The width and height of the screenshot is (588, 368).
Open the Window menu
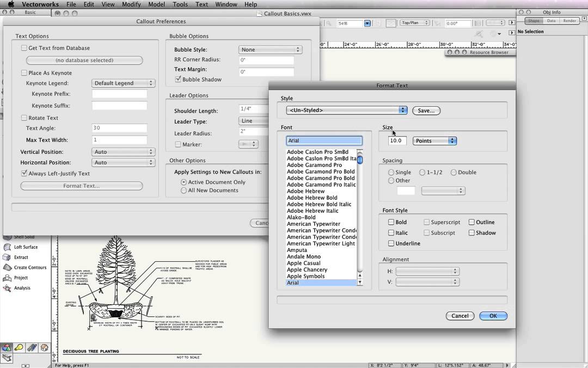(x=226, y=4)
